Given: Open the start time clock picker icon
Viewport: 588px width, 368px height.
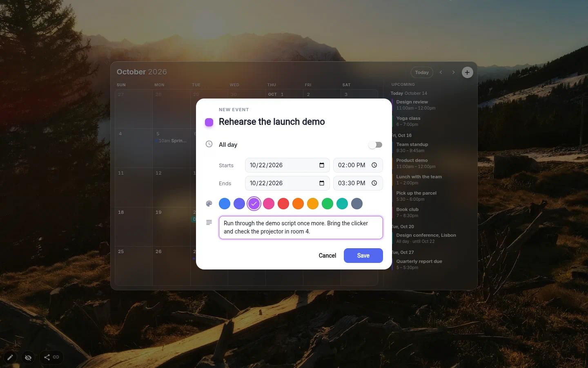Looking at the screenshot, I should pos(374,165).
